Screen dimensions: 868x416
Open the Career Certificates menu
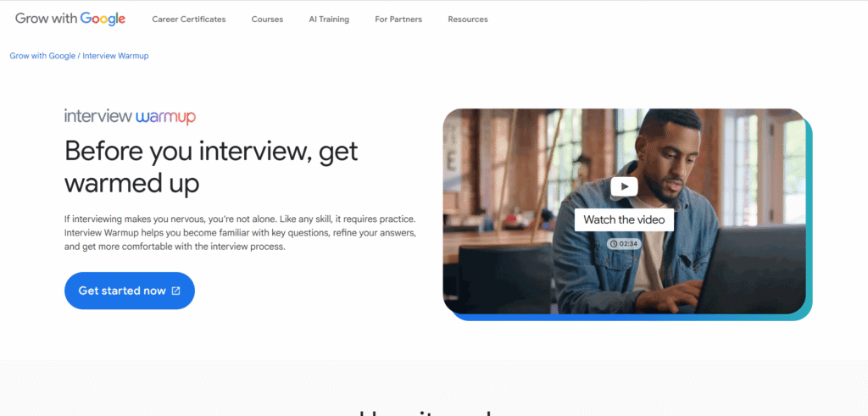(189, 19)
